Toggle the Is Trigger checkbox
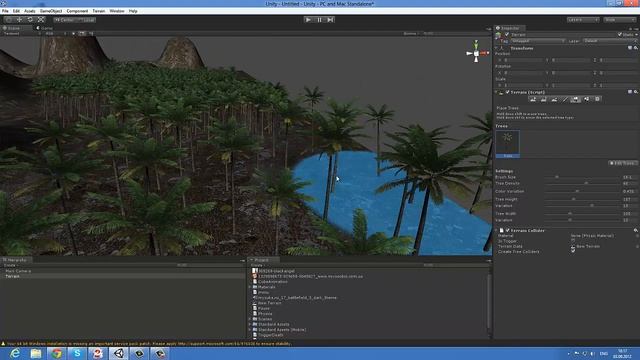Image resolution: width=640 pixels, height=360 pixels. click(573, 241)
